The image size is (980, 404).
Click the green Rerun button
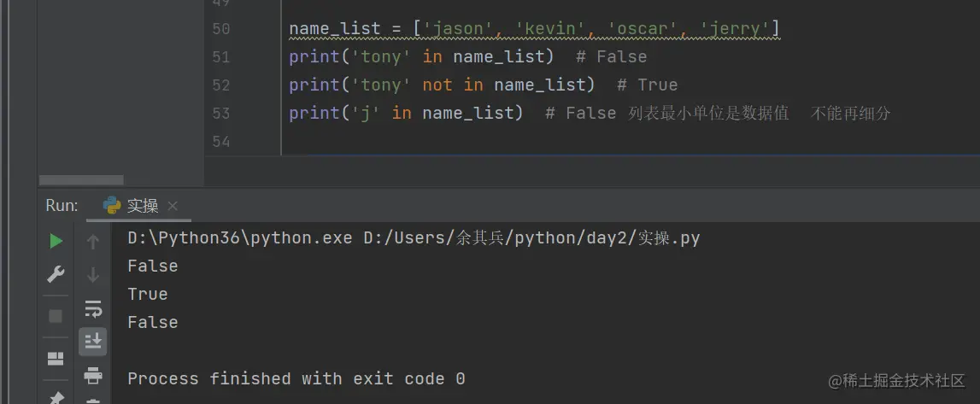pos(56,242)
